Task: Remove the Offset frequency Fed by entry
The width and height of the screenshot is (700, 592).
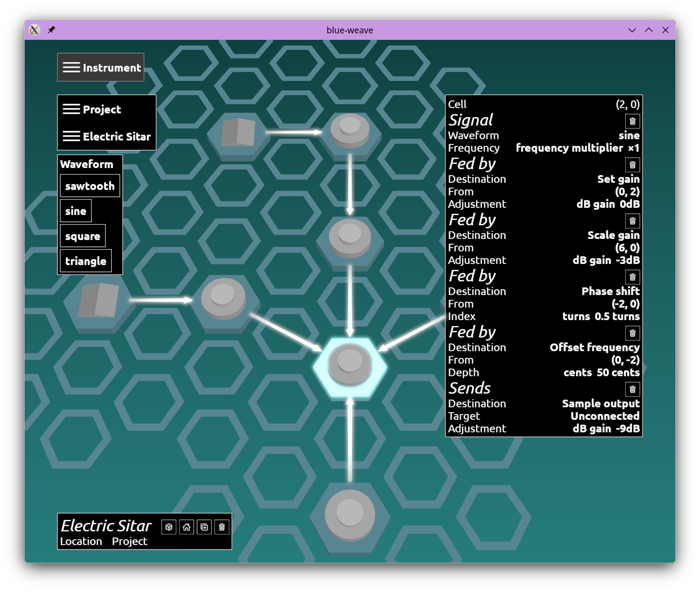Action: coord(633,333)
